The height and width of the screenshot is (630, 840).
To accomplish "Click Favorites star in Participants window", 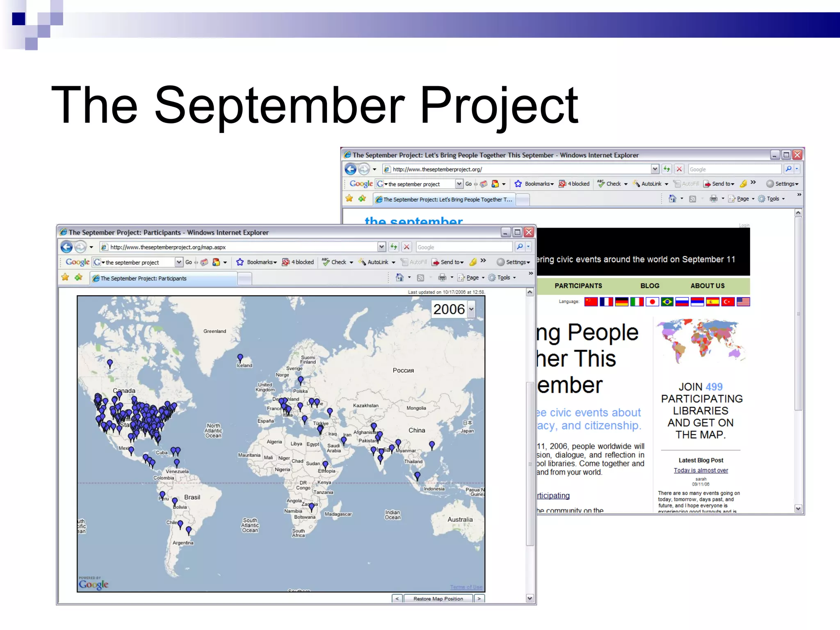I will (x=65, y=278).
